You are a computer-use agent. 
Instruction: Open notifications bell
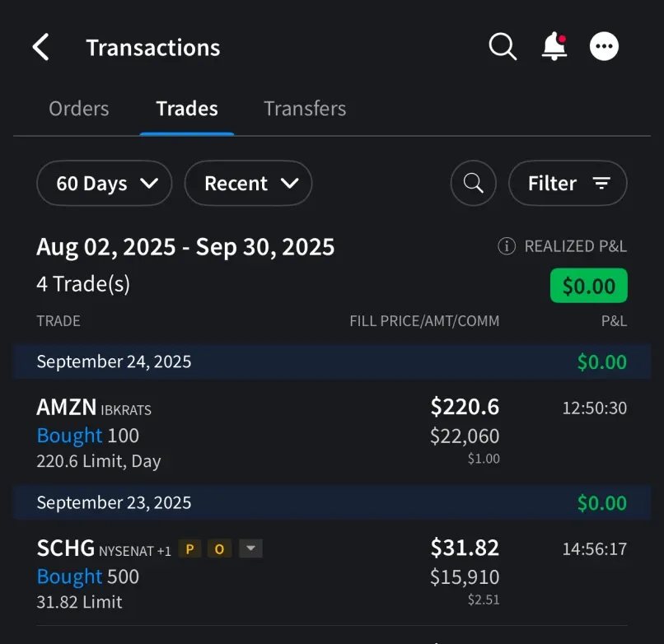tap(554, 47)
